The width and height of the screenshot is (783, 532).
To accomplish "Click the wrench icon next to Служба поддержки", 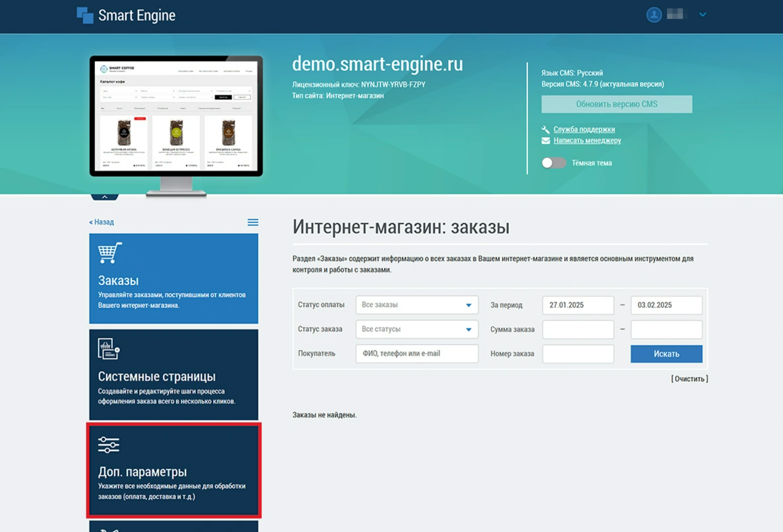I will click(x=545, y=129).
